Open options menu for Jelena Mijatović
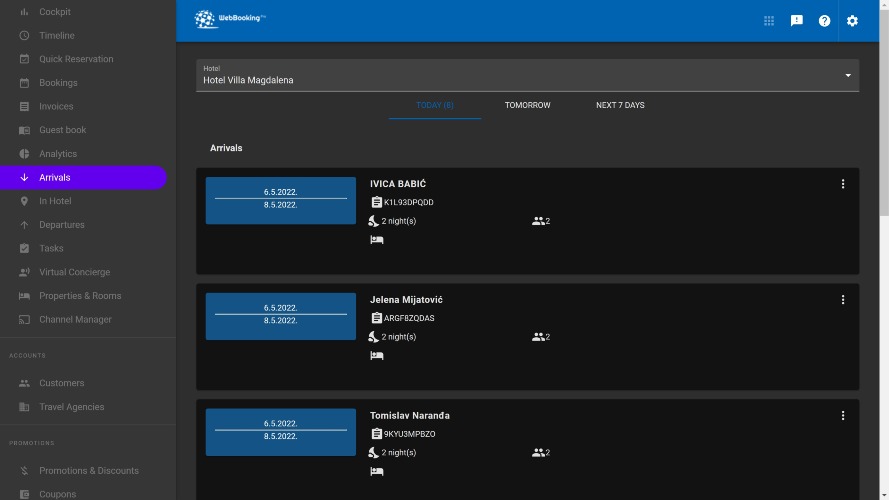Image resolution: width=889 pixels, height=500 pixels. point(843,300)
